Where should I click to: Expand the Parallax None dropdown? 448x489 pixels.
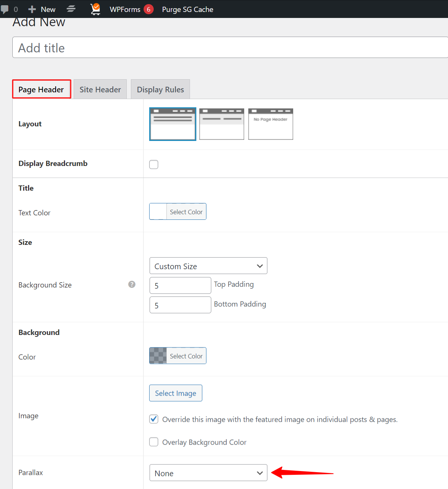pyautogui.click(x=208, y=473)
